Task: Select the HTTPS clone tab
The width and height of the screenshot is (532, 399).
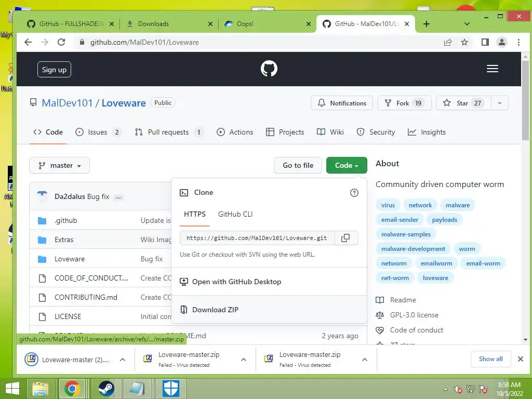Action: click(x=195, y=214)
